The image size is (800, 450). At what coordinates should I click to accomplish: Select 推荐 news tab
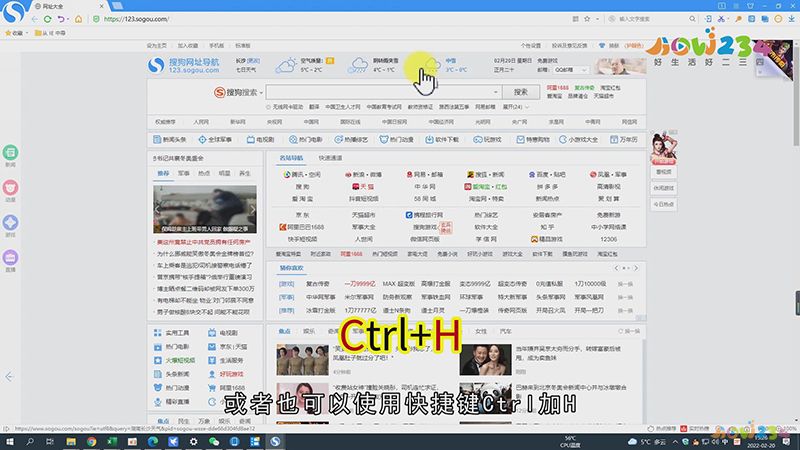click(x=163, y=173)
